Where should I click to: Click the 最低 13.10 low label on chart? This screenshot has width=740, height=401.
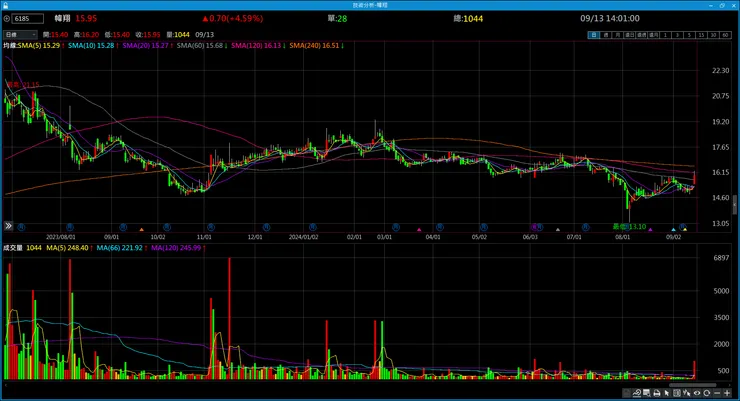coord(629,227)
